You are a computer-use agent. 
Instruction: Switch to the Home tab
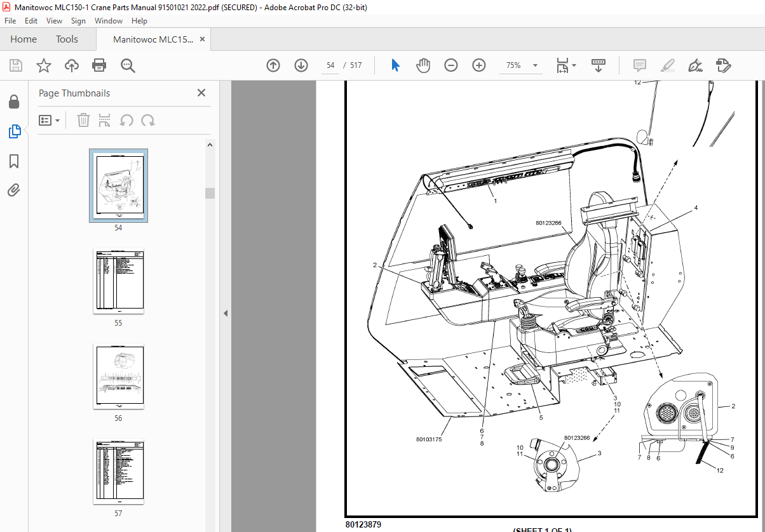(24, 39)
